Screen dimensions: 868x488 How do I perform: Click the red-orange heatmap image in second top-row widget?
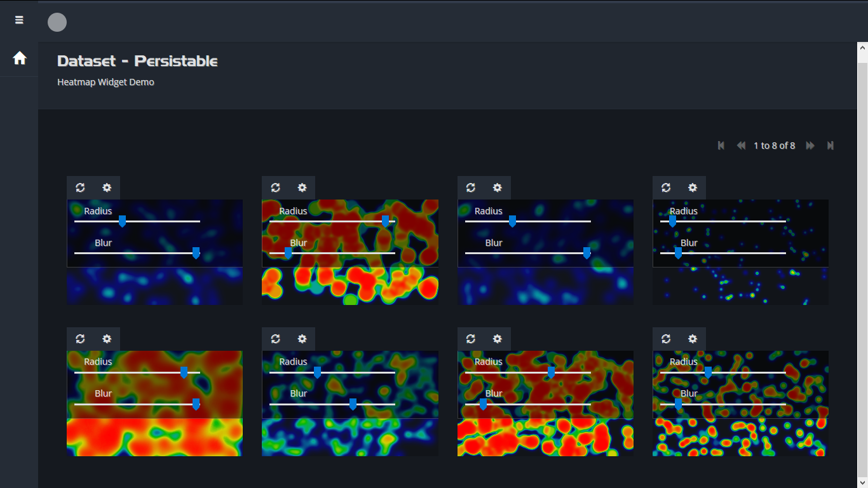pos(350,252)
